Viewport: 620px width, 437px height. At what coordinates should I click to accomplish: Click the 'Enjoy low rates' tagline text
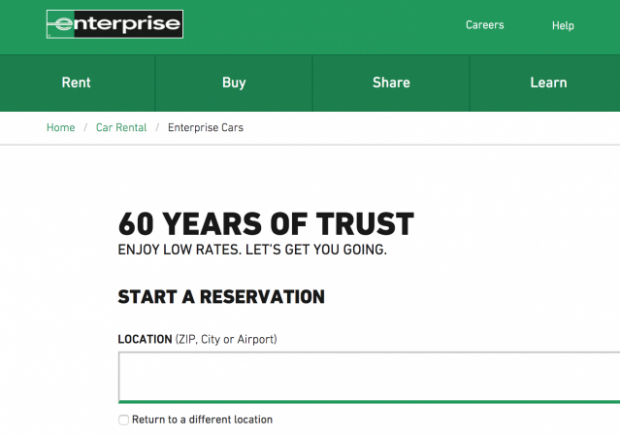(x=252, y=249)
